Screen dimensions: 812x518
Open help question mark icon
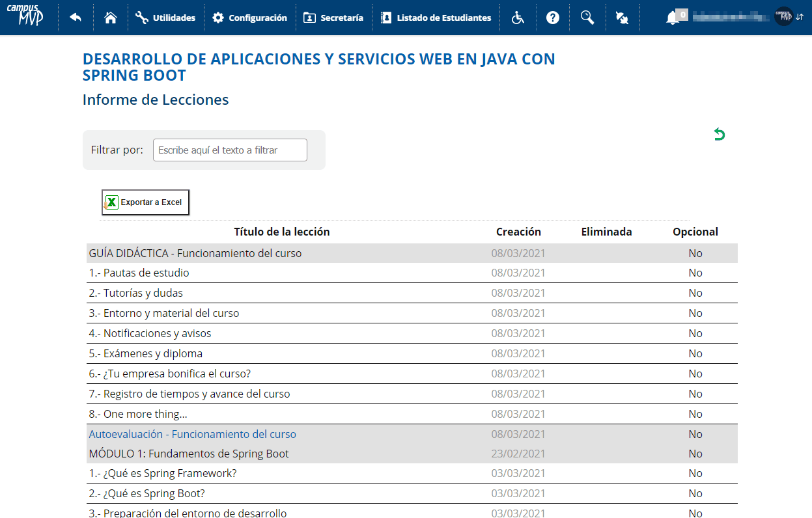click(x=553, y=18)
